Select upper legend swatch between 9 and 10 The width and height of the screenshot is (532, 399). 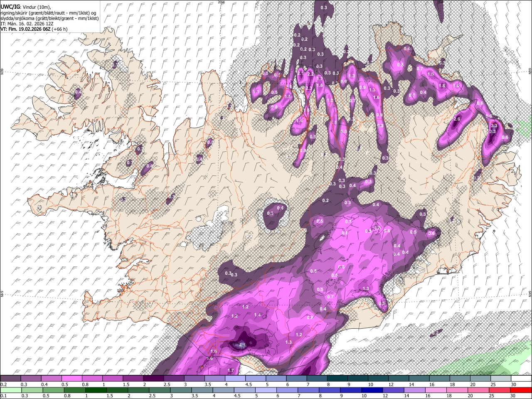coord(357,379)
